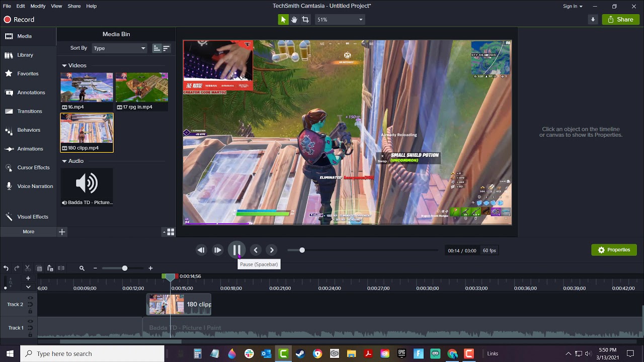
Task: Jump to previous media with left arrow
Action: coord(256,250)
